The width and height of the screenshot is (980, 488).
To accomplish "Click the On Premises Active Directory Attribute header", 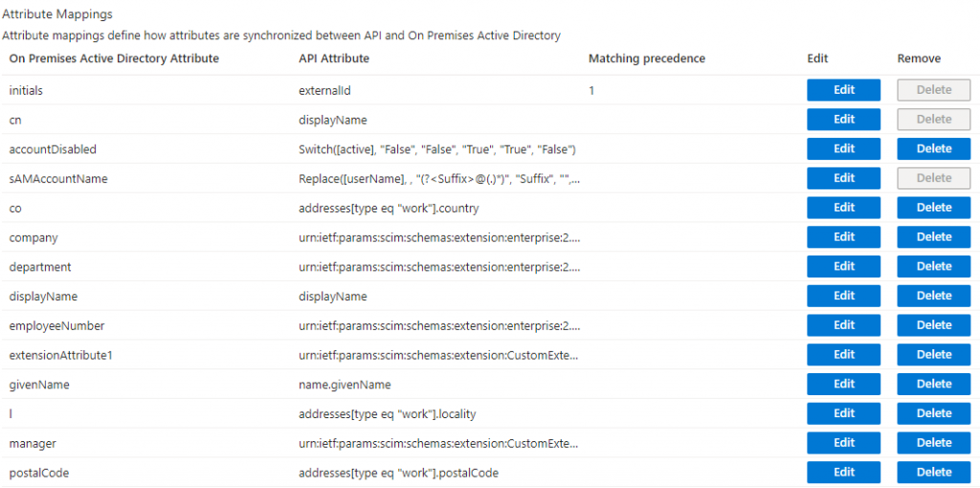I will pyautogui.click(x=114, y=59).
